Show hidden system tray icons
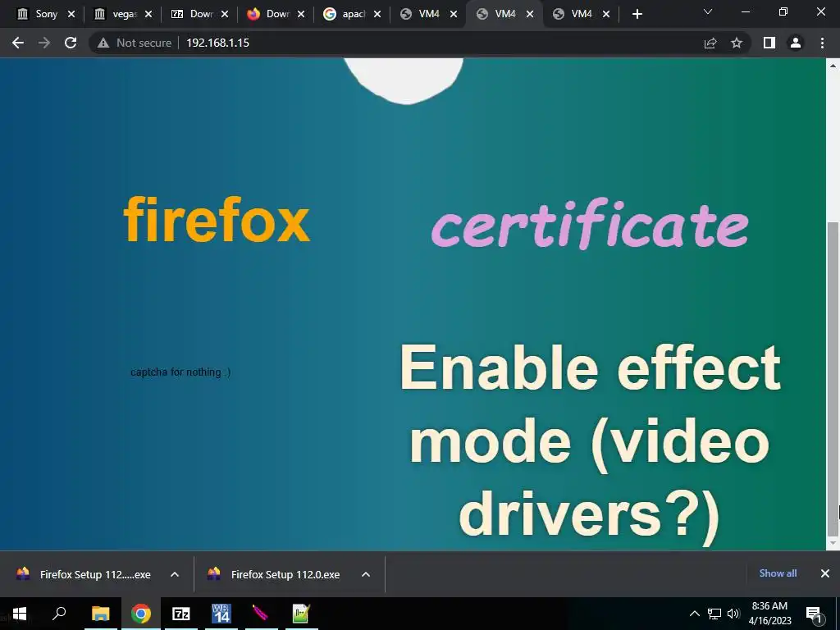The height and width of the screenshot is (630, 840). click(694, 614)
